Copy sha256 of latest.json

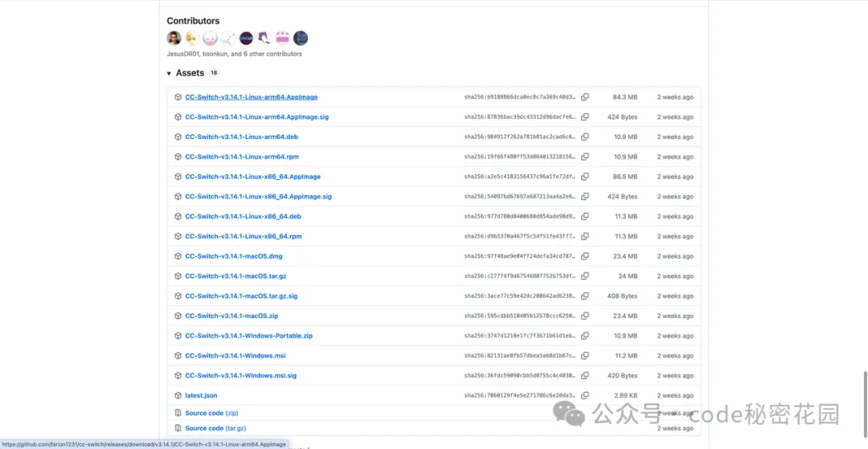coord(584,395)
